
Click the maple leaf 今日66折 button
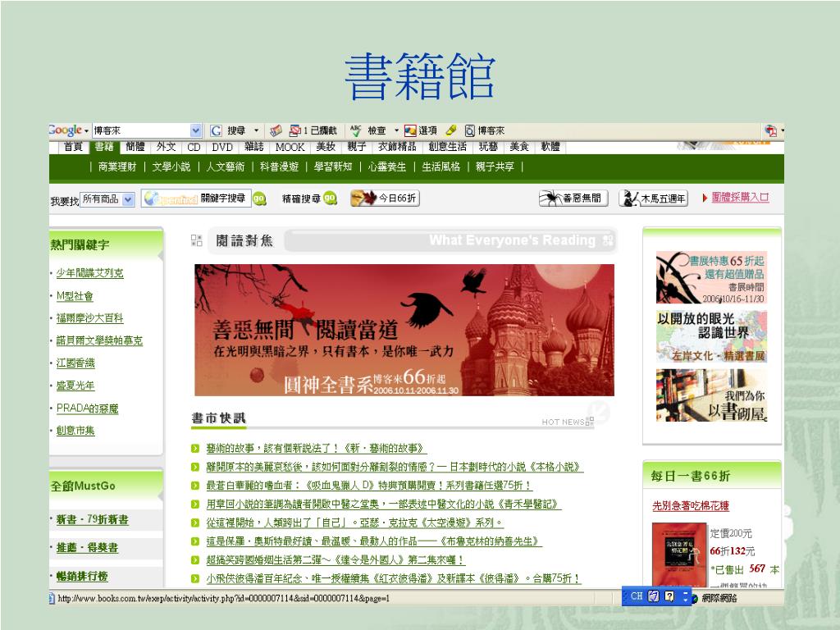[x=385, y=199]
